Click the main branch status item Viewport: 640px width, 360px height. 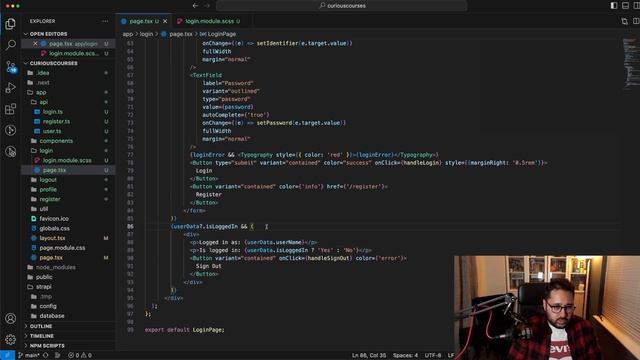[29, 356]
